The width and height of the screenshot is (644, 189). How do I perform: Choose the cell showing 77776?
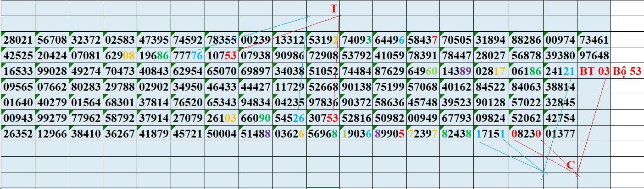[188, 56]
